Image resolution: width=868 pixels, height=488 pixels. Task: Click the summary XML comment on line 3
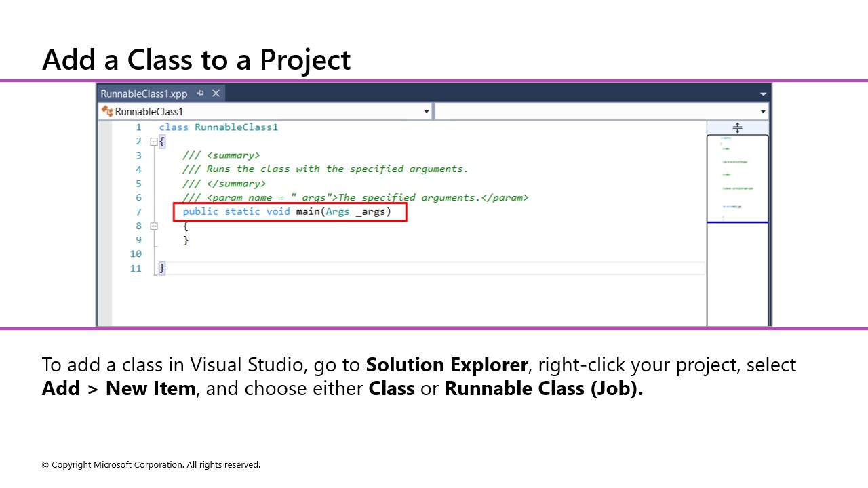point(221,155)
